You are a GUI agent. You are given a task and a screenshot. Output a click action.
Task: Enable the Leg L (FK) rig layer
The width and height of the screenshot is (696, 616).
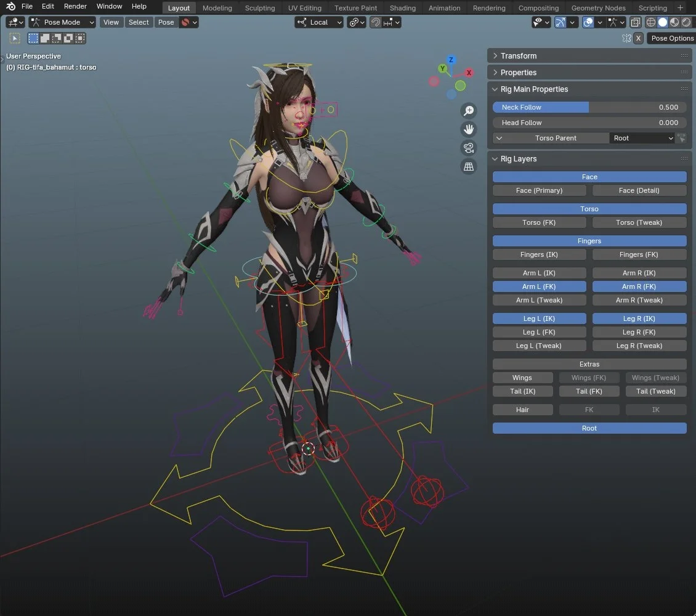tap(539, 332)
